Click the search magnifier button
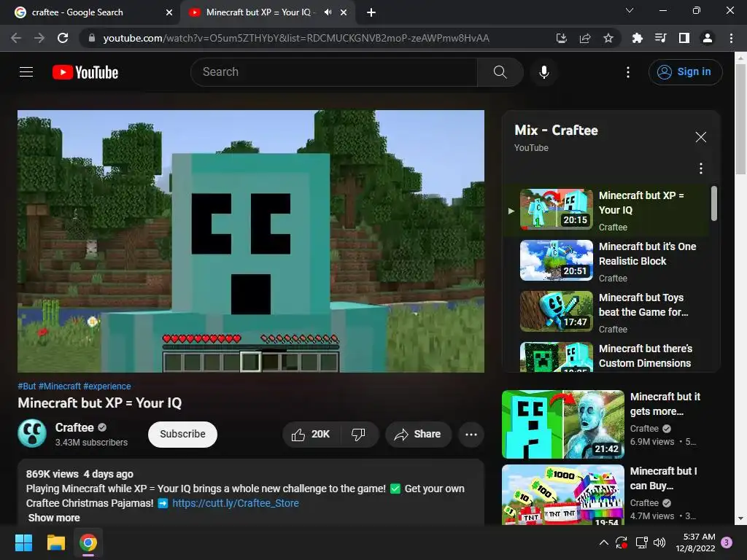Viewport: 747px width, 560px height. [500, 72]
